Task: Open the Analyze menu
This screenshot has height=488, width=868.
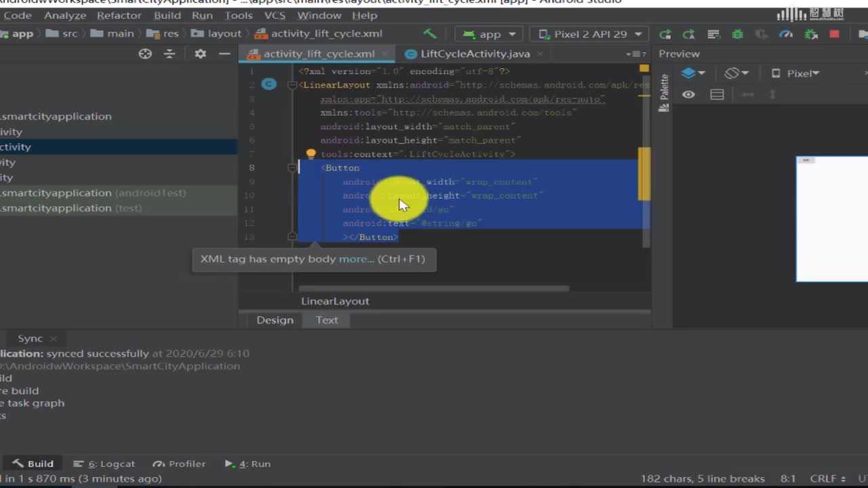Action: click(64, 15)
